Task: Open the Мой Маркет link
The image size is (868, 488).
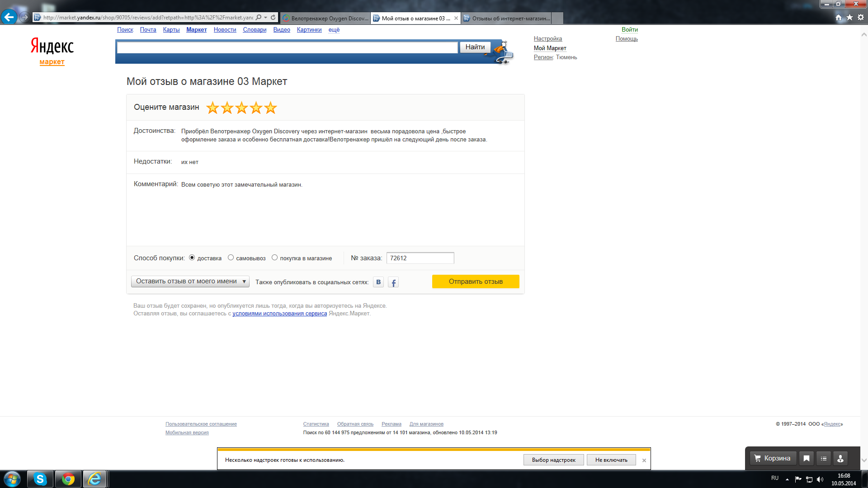Action: coord(550,48)
